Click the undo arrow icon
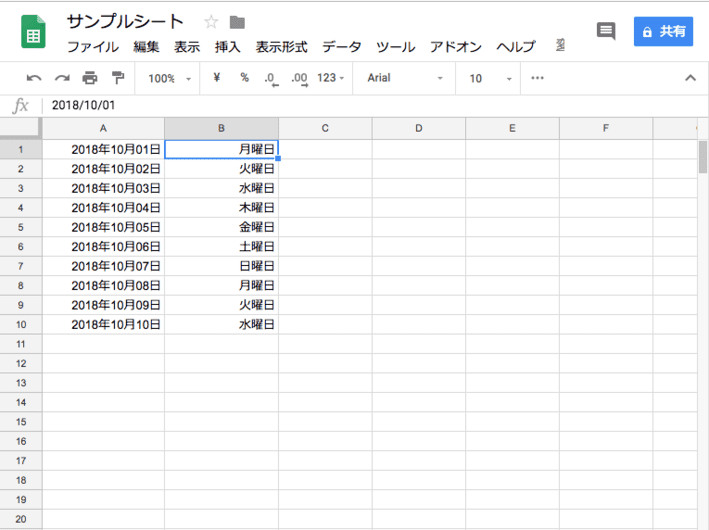 [34, 78]
